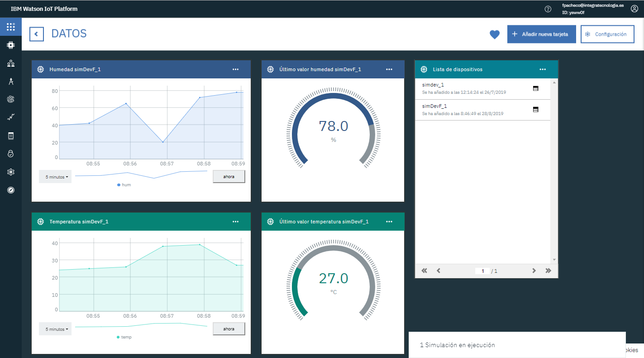The width and height of the screenshot is (644, 358).
Task: Go to next page of device list
Action: 534,271
